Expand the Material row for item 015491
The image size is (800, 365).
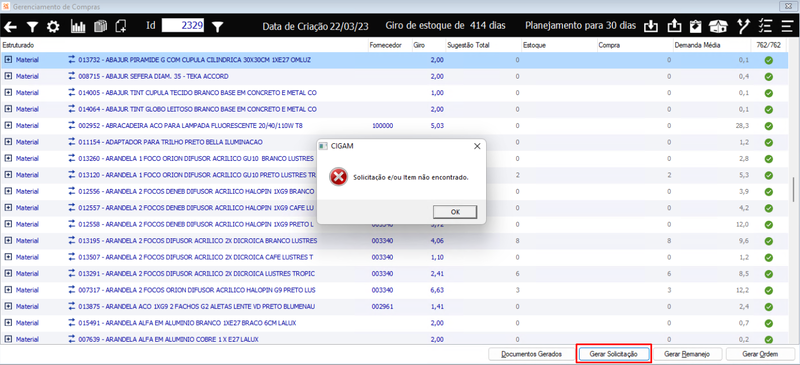(x=8, y=323)
